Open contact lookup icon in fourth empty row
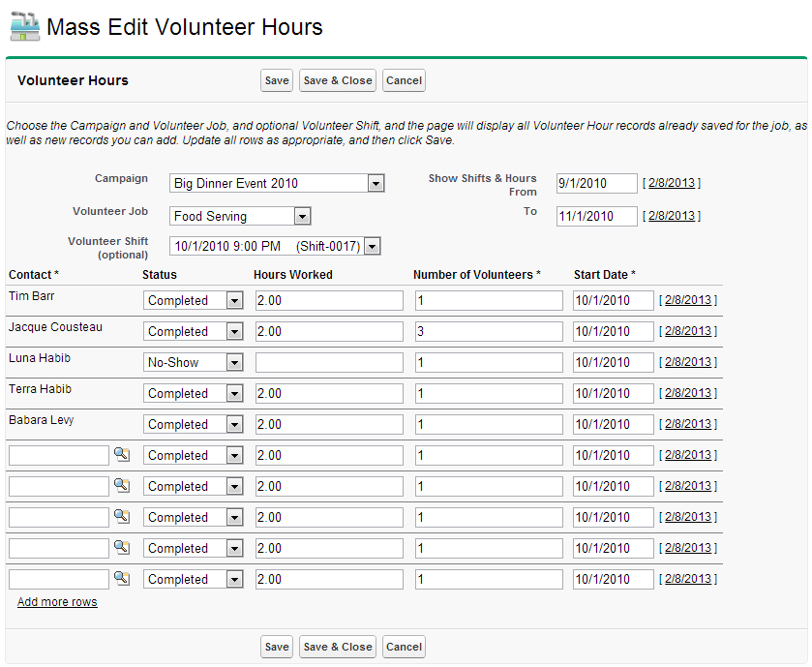The height and width of the screenshot is (667, 812). 122,547
